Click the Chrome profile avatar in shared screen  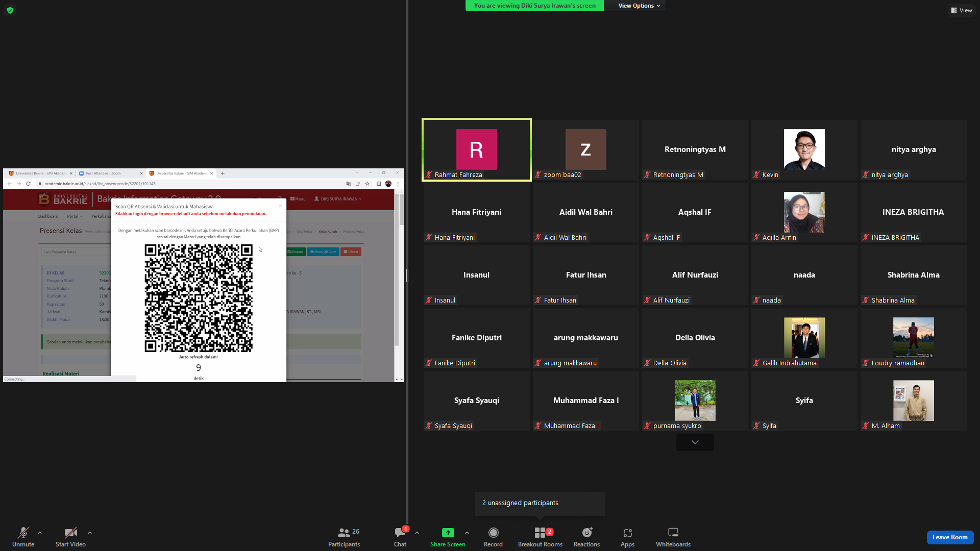coord(388,184)
